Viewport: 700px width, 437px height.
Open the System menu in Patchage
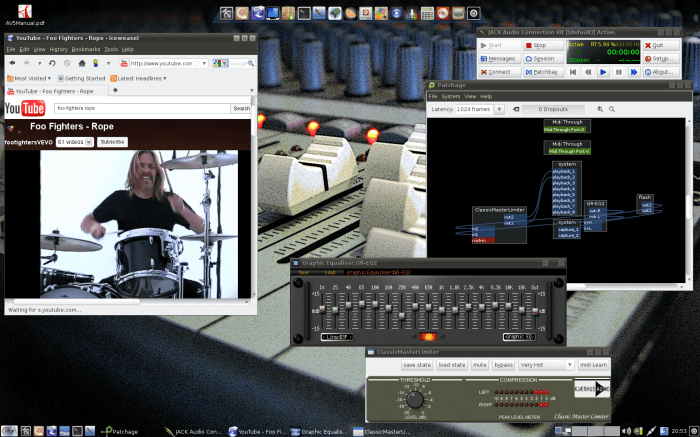coord(451,96)
